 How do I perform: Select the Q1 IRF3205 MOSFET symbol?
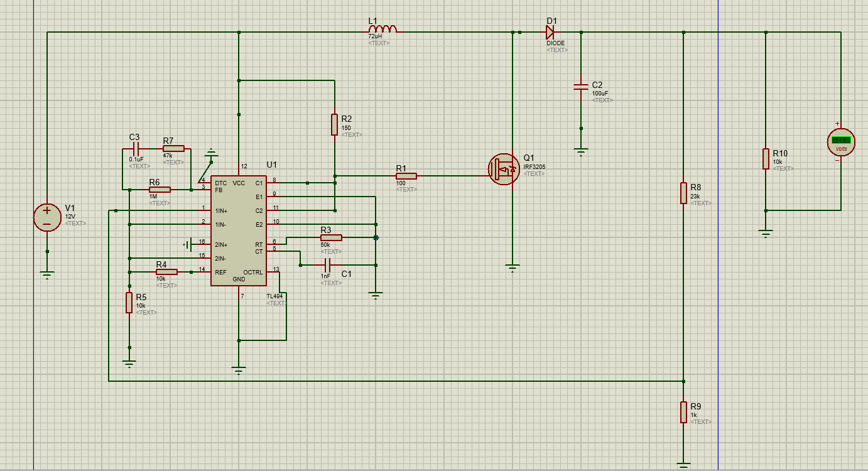tap(504, 169)
